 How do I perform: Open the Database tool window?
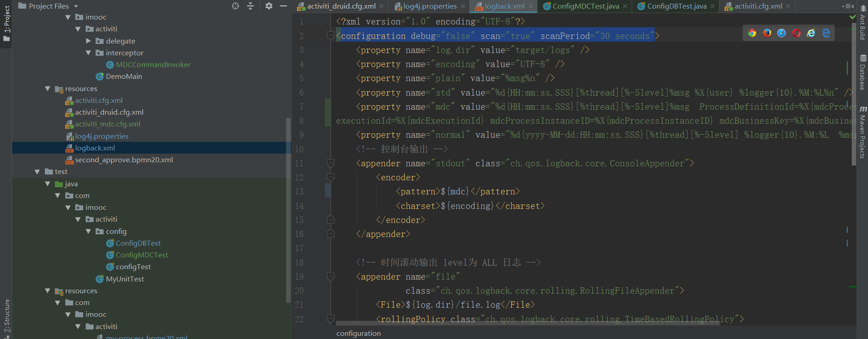(x=863, y=73)
